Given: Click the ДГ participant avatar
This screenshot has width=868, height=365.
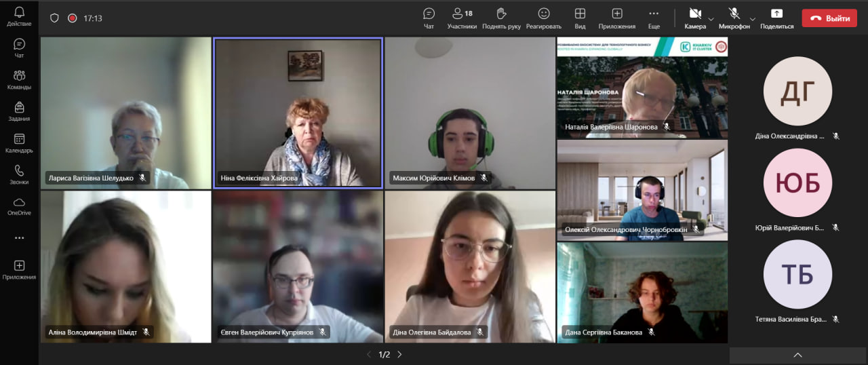Looking at the screenshot, I should (x=797, y=91).
